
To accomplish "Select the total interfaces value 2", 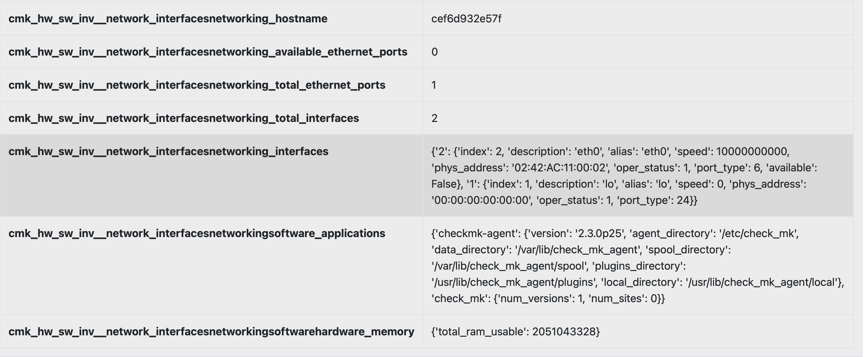I will (435, 118).
